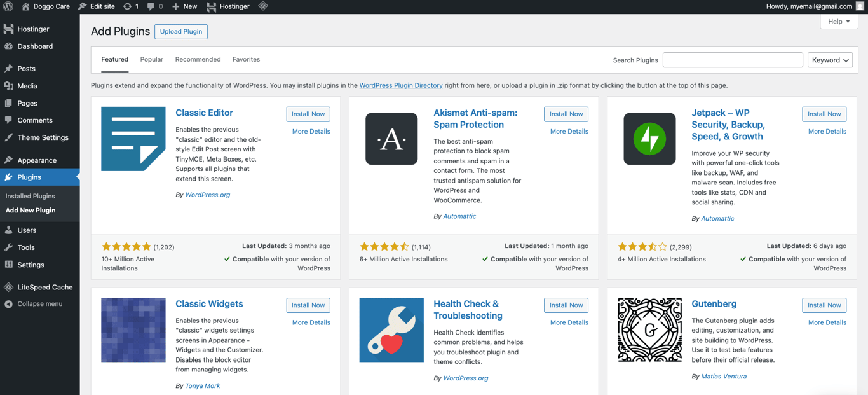Image resolution: width=868 pixels, height=395 pixels.
Task: Click the Classic Editor plugin thumbnail
Action: pos(133,139)
